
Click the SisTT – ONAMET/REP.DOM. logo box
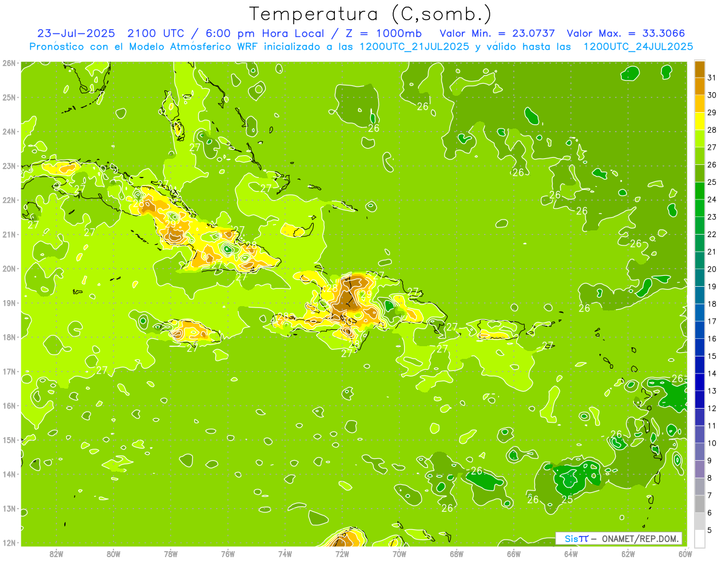pos(619,538)
